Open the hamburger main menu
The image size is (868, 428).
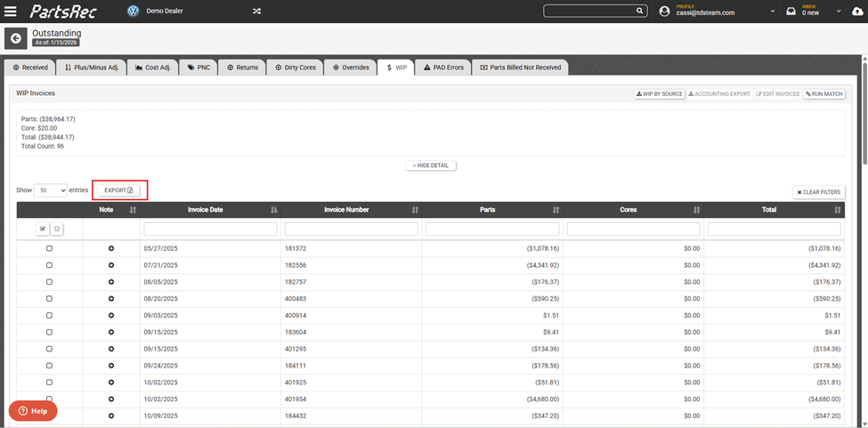10,11
